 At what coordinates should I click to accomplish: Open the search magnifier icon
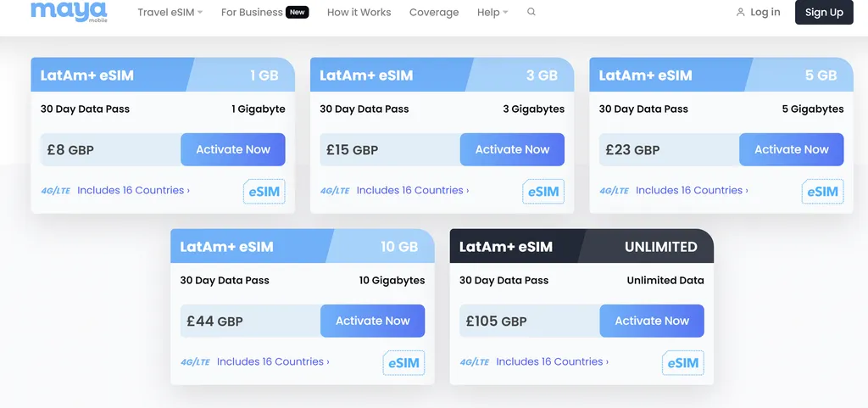point(531,13)
